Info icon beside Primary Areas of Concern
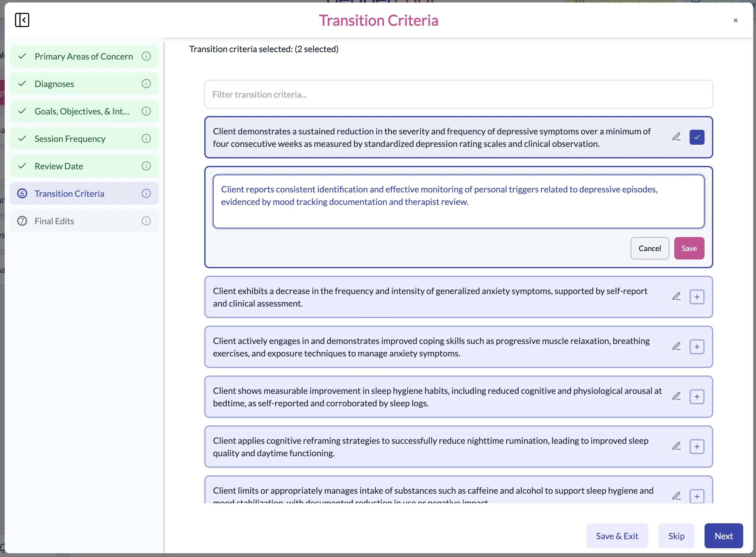This screenshot has height=557, width=756. pos(146,56)
